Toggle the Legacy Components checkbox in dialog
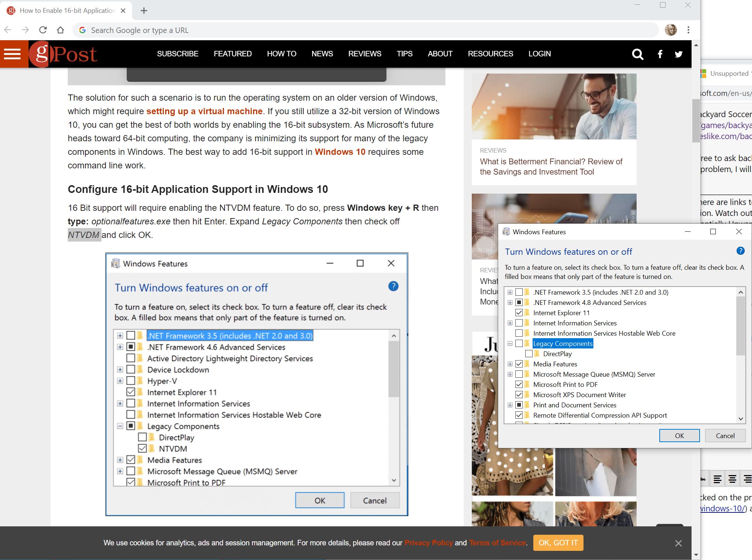The image size is (752, 560). [519, 343]
